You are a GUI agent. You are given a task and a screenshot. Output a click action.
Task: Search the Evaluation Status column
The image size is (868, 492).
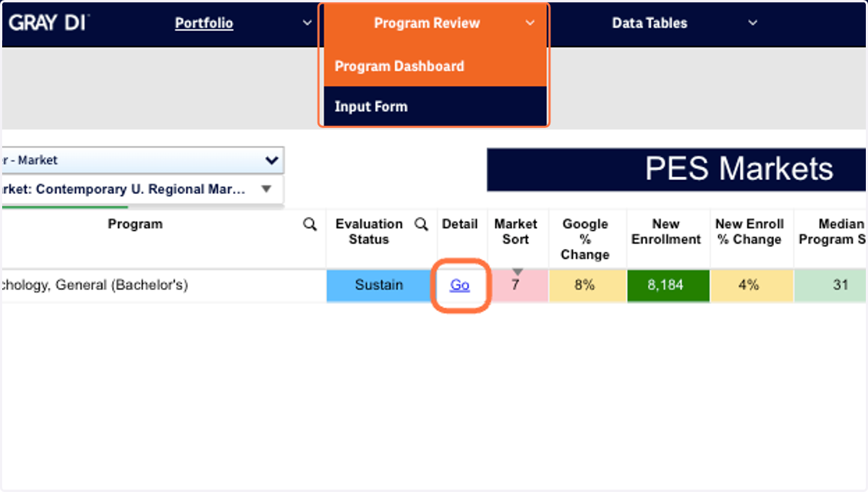pyautogui.click(x=422, y=225)
